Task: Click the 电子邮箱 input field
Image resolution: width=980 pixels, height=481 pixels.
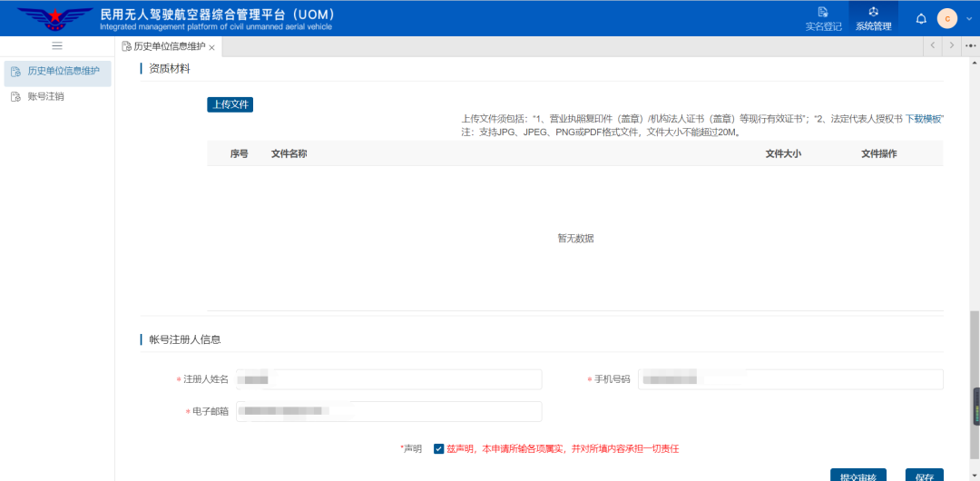Action: click(x=388, y=412)
